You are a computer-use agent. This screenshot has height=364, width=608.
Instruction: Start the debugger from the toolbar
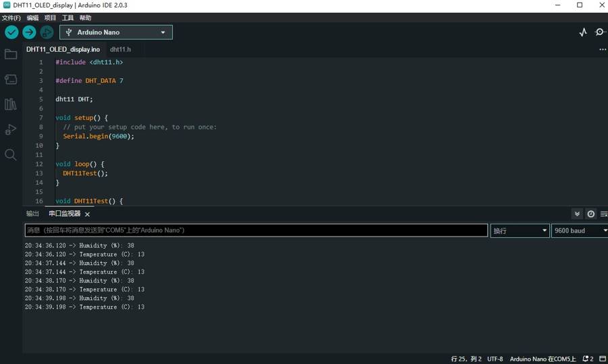tap(47, 32)
